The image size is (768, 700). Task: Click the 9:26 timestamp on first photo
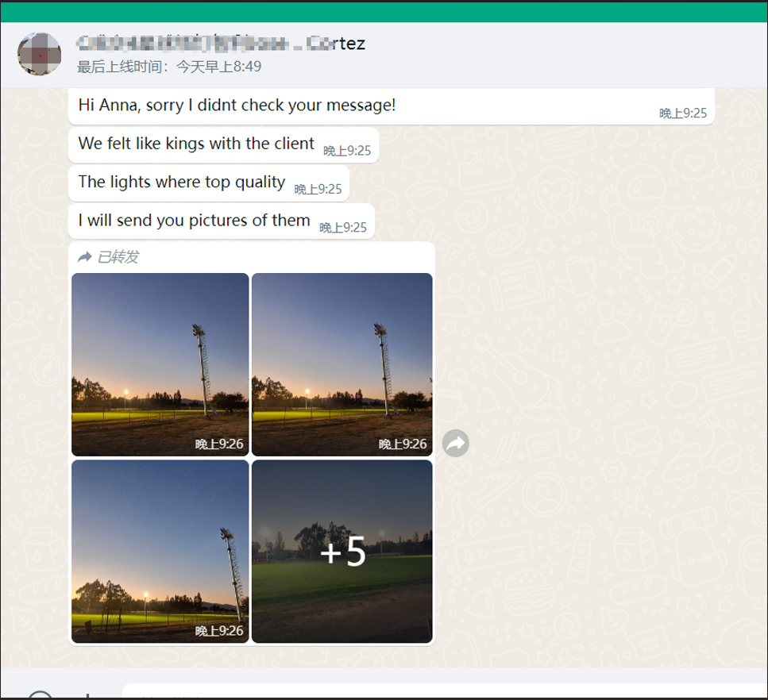pyautogui.click(x=219, y=444)
